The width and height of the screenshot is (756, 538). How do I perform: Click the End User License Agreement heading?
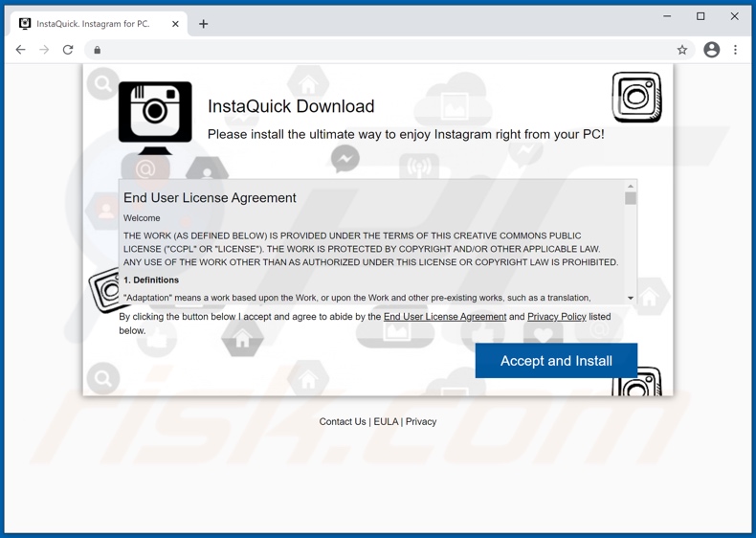(210, 198)
